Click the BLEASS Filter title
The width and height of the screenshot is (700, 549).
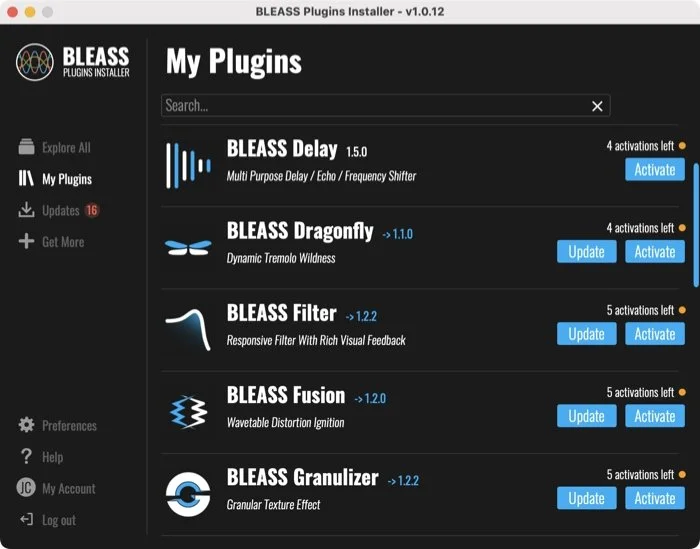tap(281, 312)
